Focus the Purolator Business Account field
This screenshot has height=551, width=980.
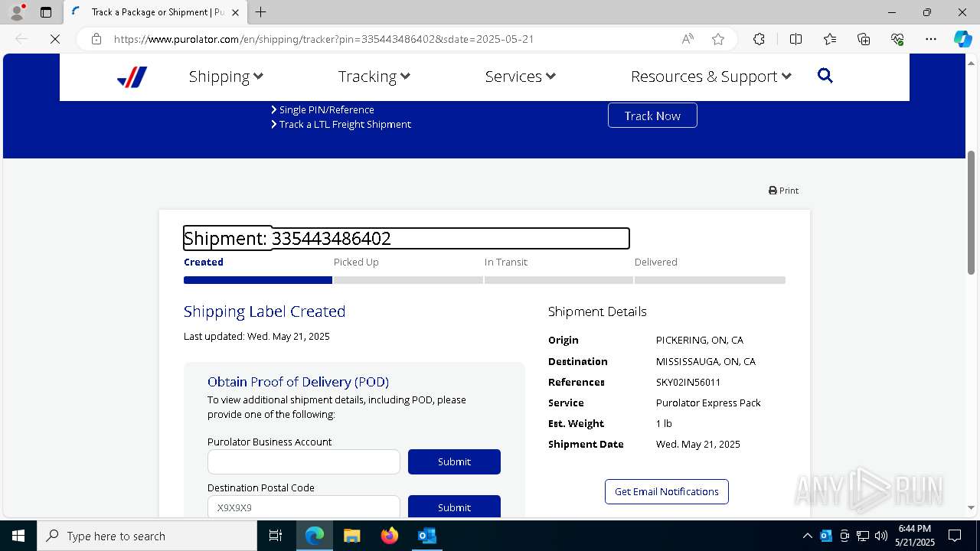(304, 461)
